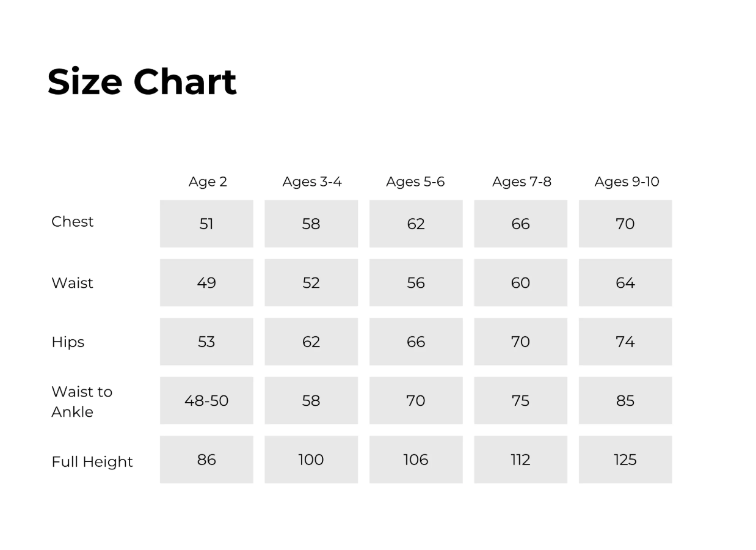Select the Ages 5-6 column header

pos(415,182)
